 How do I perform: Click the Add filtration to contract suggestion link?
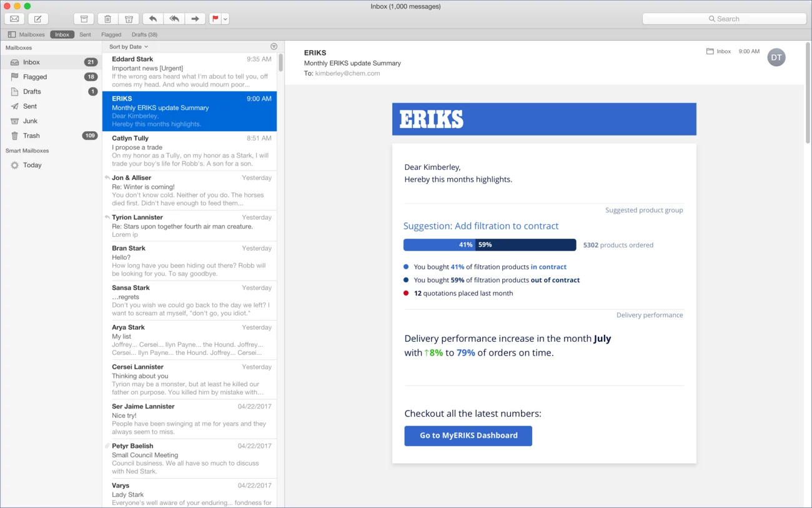tap(481, 226)
